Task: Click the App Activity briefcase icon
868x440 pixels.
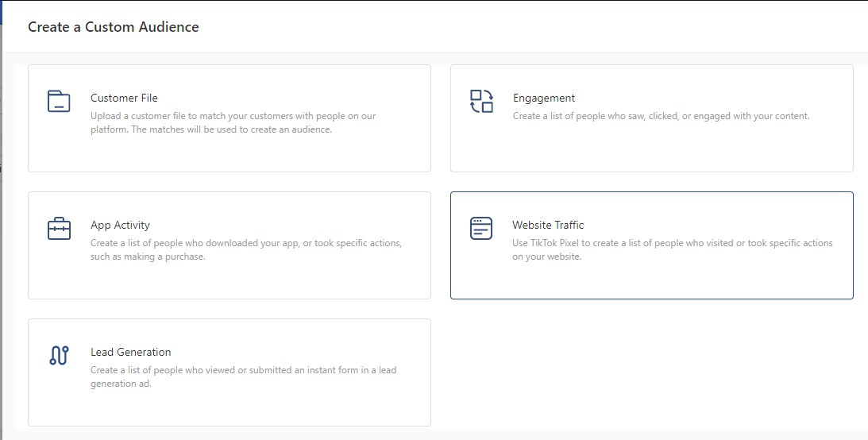Action: pyautogui.click(x=59, y=229)
